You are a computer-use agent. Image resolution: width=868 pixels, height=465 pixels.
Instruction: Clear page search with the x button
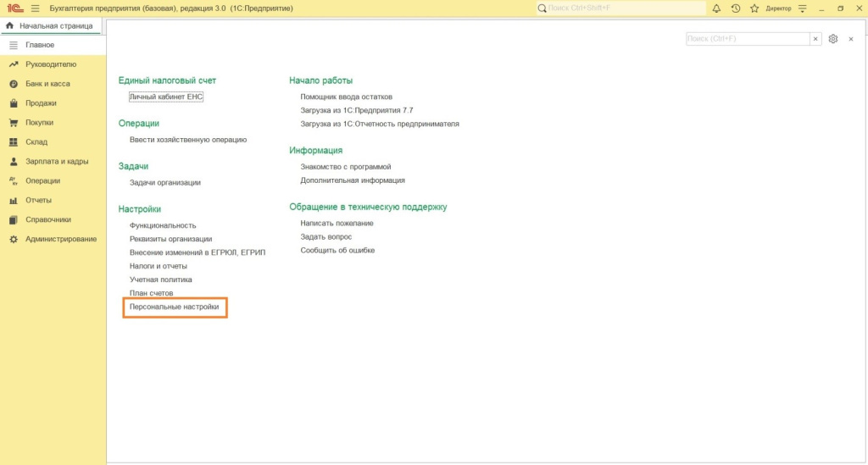[815, 39]
